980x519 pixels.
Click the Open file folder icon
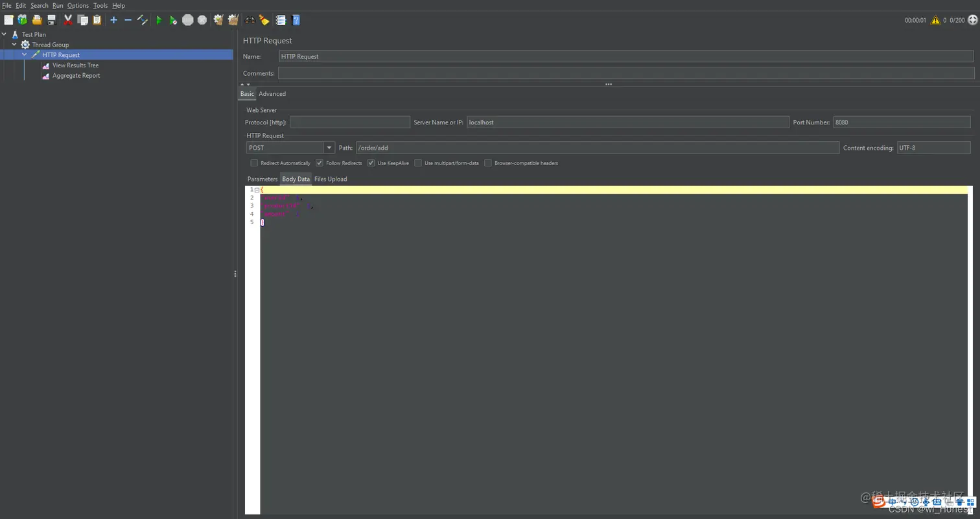coord(37,20)
